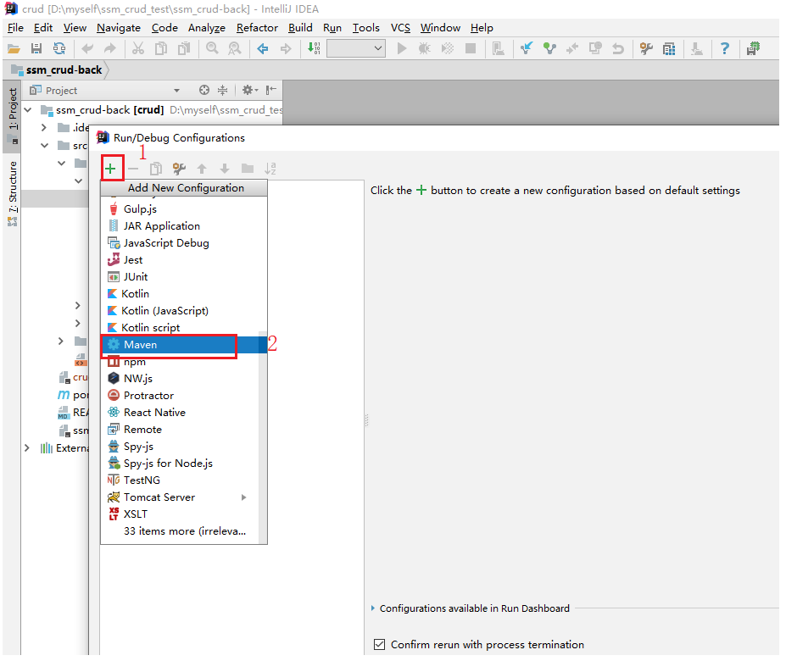Click the Scroll from Source target icon
The height and width of the screenshot is (672, 786).
[x=204, y=90]
